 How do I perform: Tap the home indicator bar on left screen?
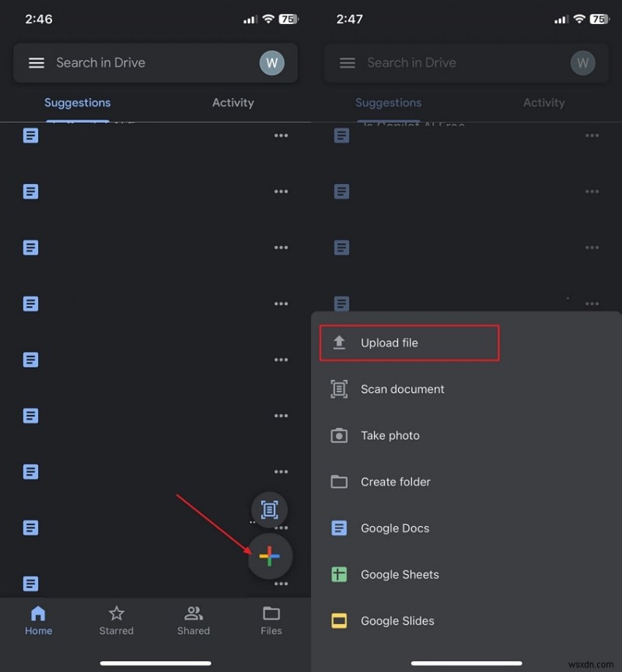point(155,663)
